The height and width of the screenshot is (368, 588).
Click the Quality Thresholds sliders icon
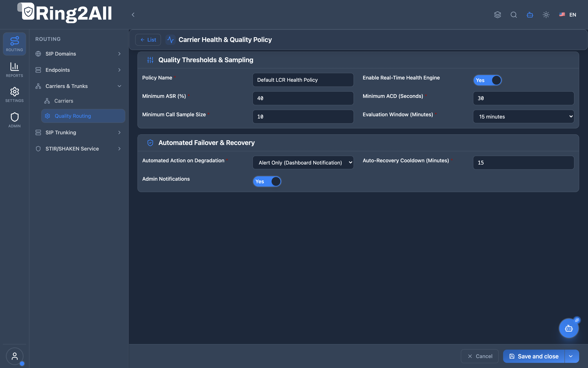coord(150,60)
